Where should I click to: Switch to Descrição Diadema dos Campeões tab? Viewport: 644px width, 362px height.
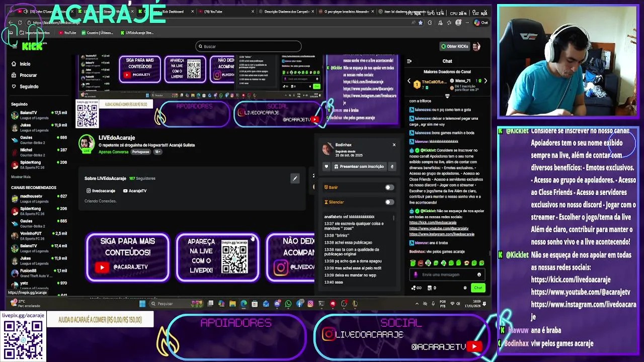pos(286,12)
